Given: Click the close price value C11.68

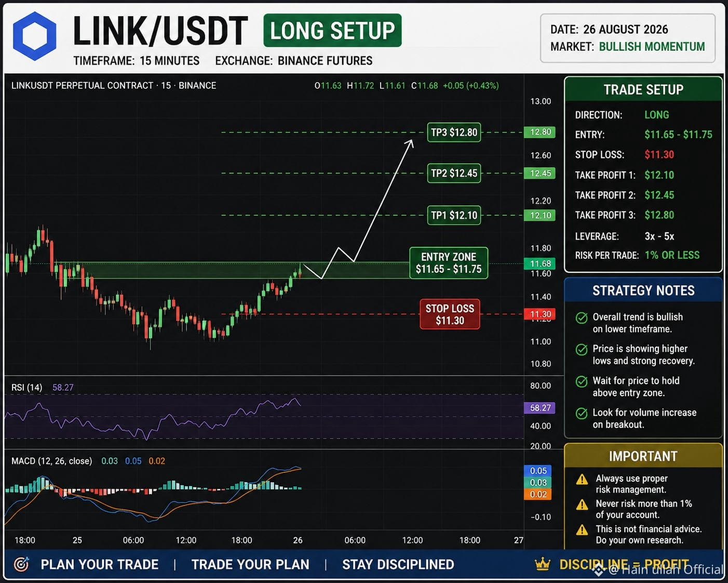Looking at the screenshot, I should point(424,86).
